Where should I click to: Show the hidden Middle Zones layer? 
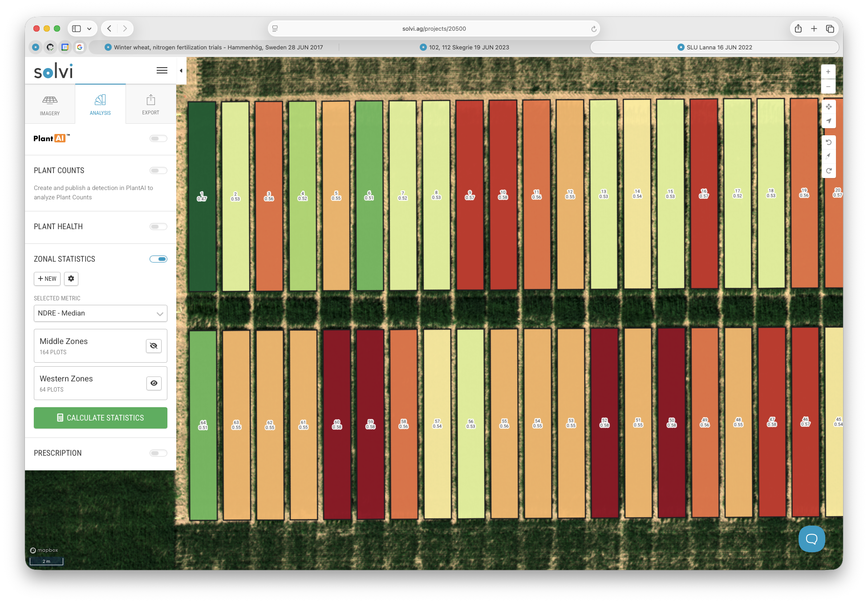pos(154,346)
